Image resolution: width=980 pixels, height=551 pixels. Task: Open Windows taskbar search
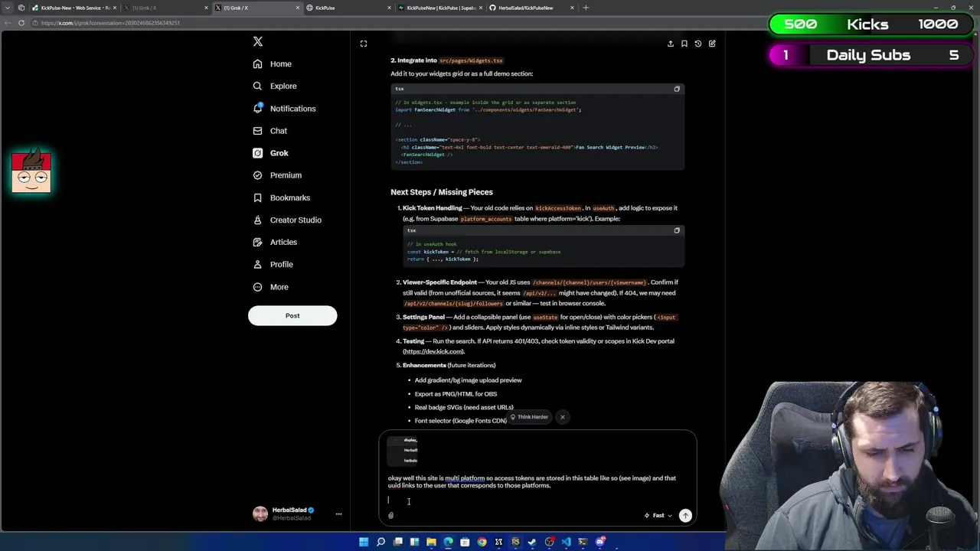381,542
